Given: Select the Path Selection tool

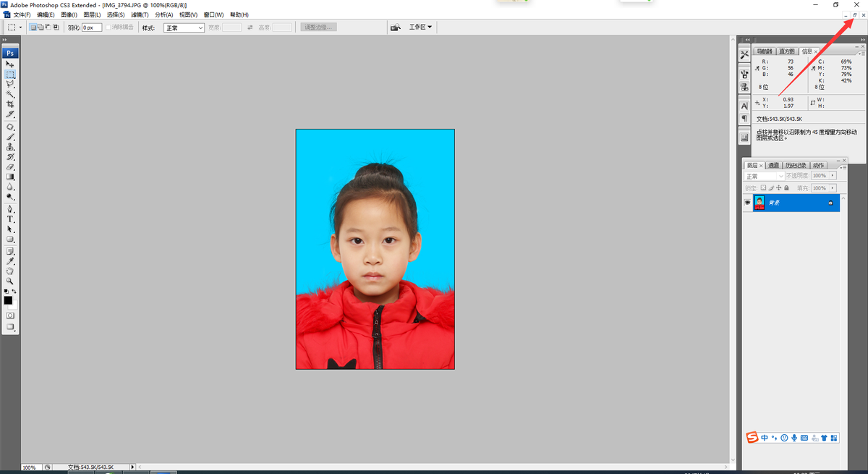Looking at the screenshot, I should click(x=10, y=229).
